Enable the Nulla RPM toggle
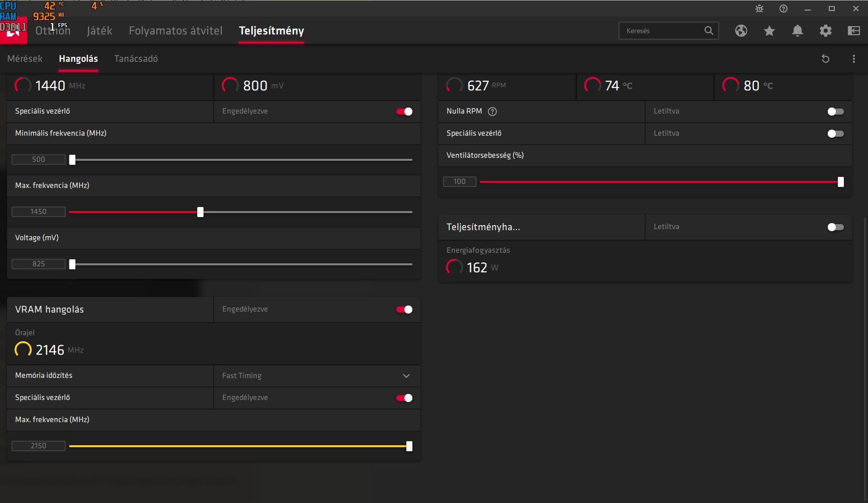The image size is (868, 503). pos(835,112)
